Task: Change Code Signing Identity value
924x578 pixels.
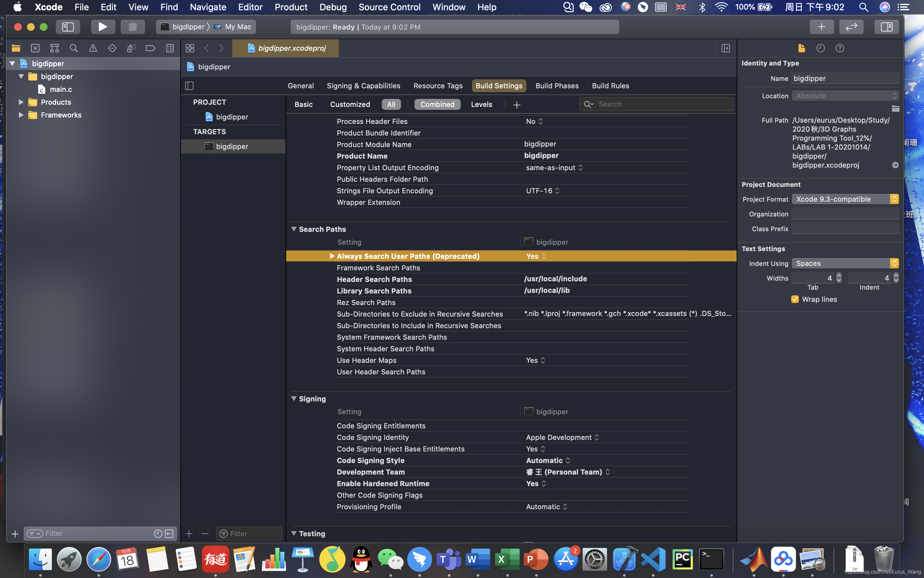Action: coord(562,437)
